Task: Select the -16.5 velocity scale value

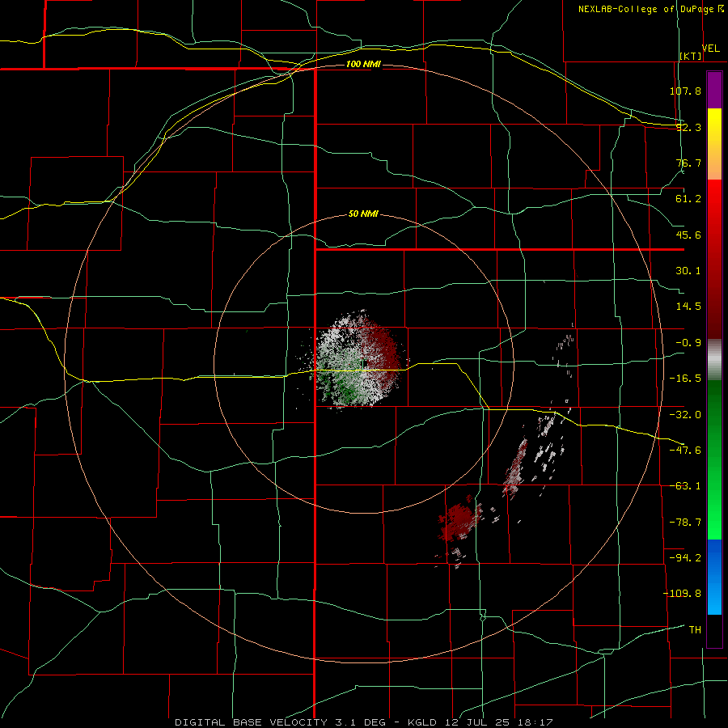Action: (x=685, y=379)
